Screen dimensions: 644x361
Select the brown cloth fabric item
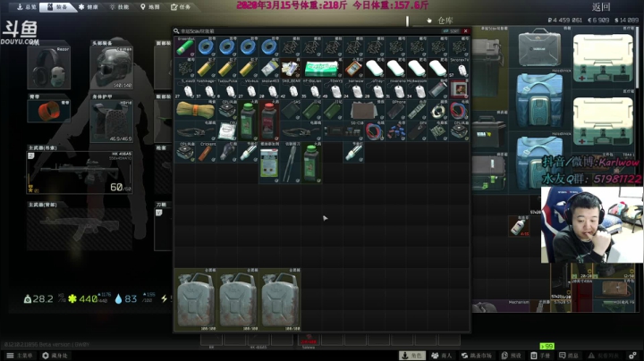364,110
